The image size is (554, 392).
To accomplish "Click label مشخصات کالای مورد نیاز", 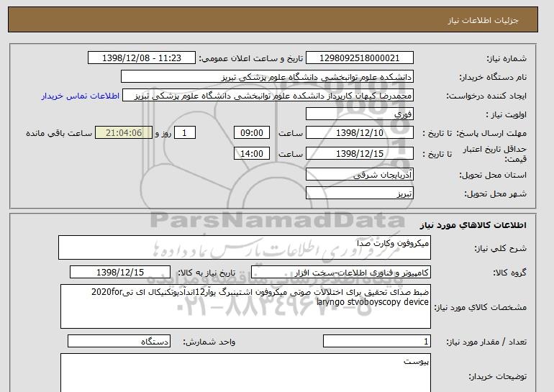I will coord(481,307).
